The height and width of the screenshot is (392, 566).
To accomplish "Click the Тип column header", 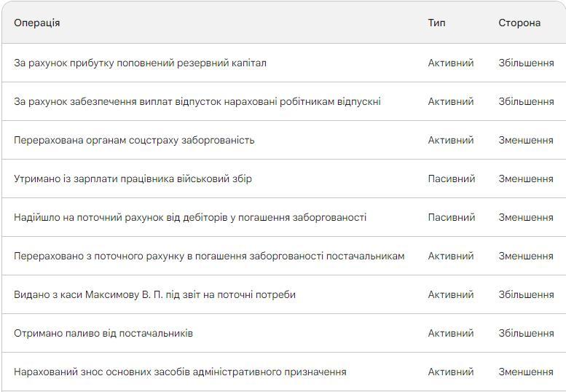I will click(x=436, y=23).
